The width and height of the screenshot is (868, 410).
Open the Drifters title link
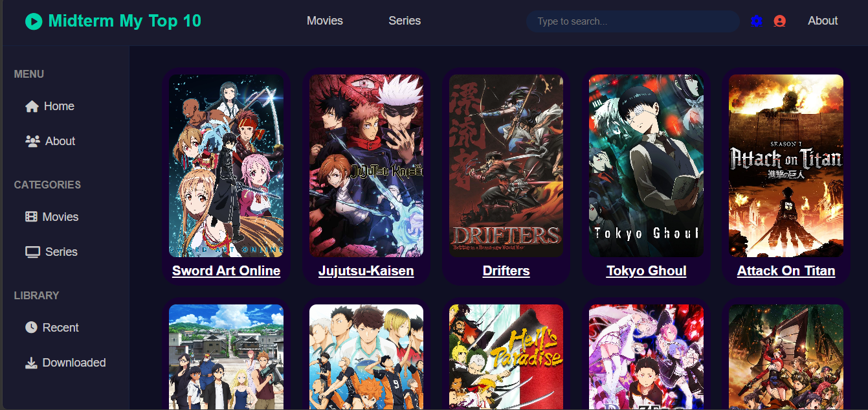click(506, 271)
